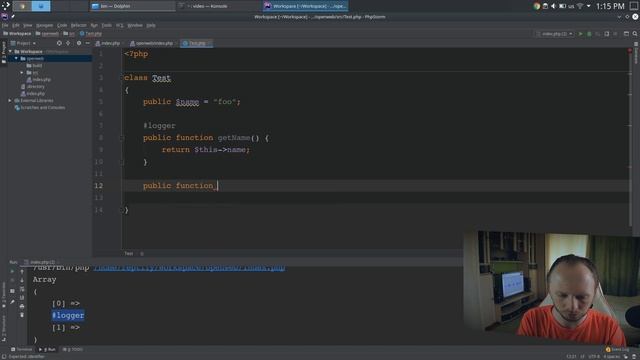Open the run configuration dropdown index.php

click(555, 34)
